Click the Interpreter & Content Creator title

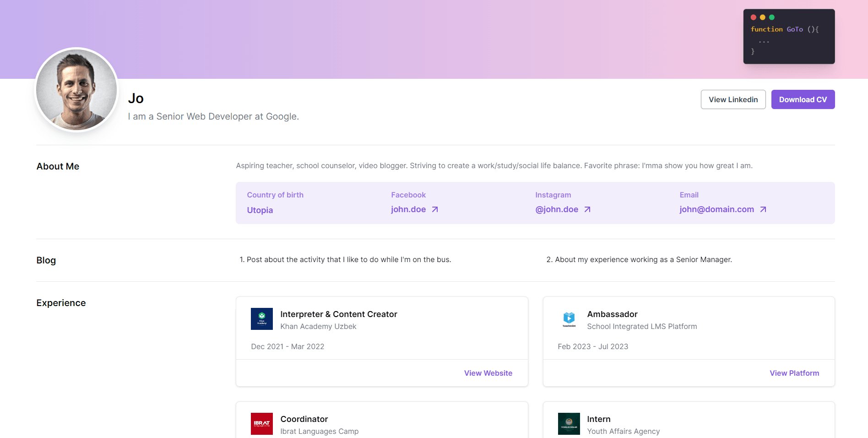pos(339,314)
